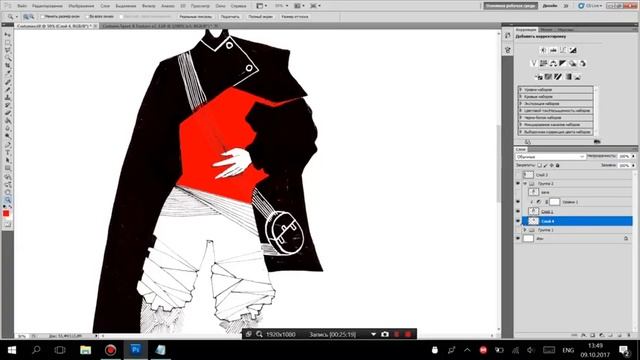
Task: Select the Hand tool
Action: tap(7, 192)
